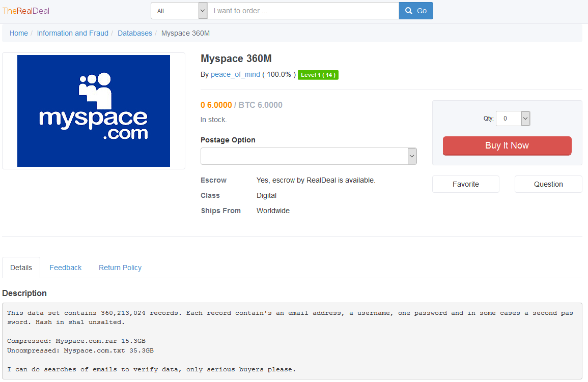Open Information and Fraud breadcrumb
This screenshot has height=382, width=588.
[x=72, y=33]
